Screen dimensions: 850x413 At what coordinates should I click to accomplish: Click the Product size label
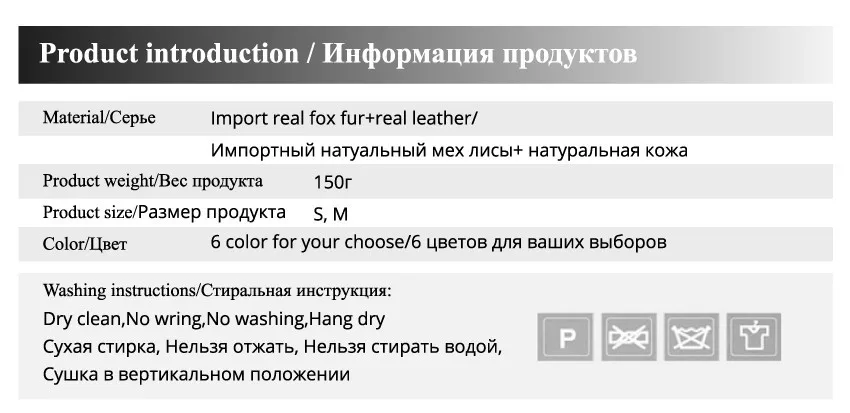point(164,212)
